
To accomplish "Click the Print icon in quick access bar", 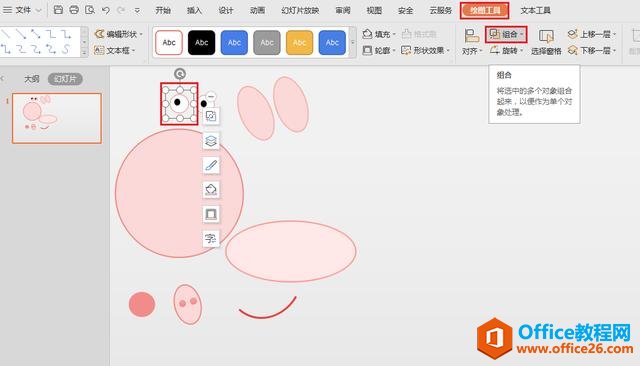I will (x=74, y=10).
